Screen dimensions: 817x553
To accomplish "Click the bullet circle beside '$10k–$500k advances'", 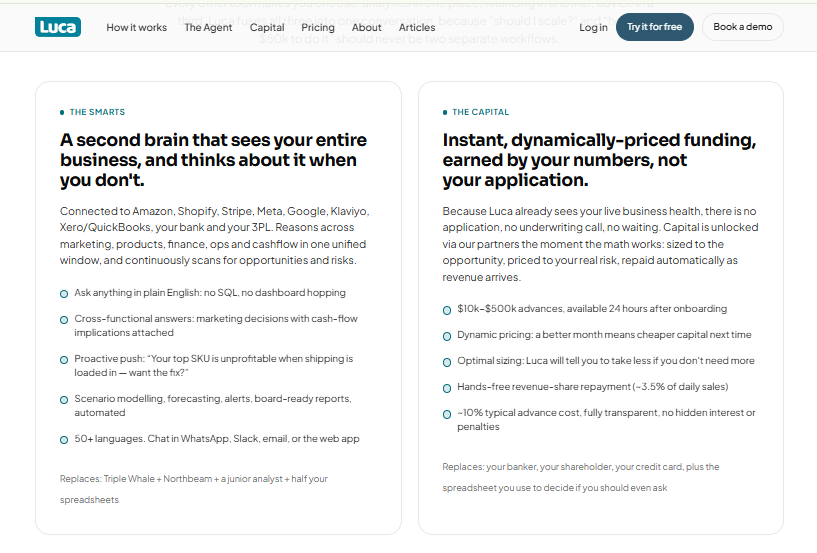I will coord(447,310).
